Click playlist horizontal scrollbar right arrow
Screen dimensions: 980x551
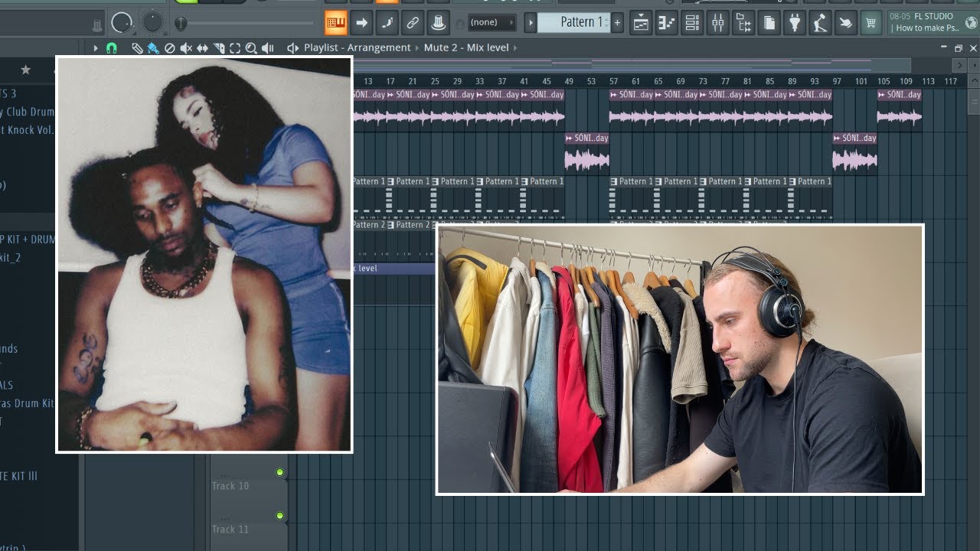(959, 66)
